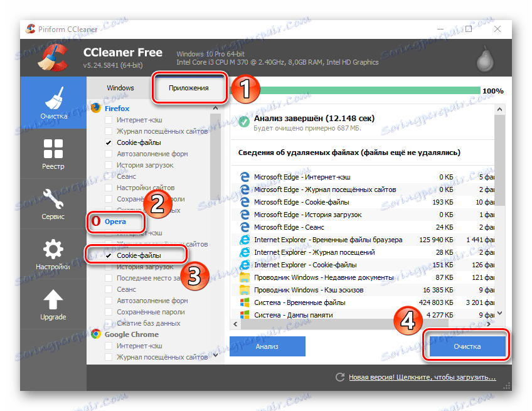Select row Система - Временные файлы

(363, 302)
